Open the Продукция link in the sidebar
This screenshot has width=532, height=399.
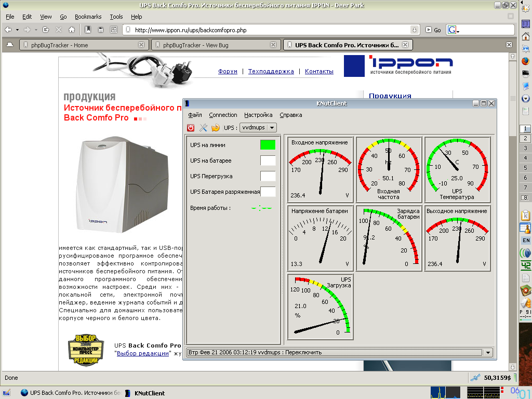click(390, 96)
